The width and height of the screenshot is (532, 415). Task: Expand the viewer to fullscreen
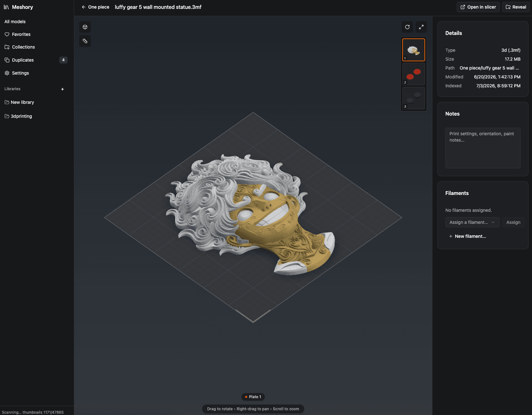(x=421, y=27)
